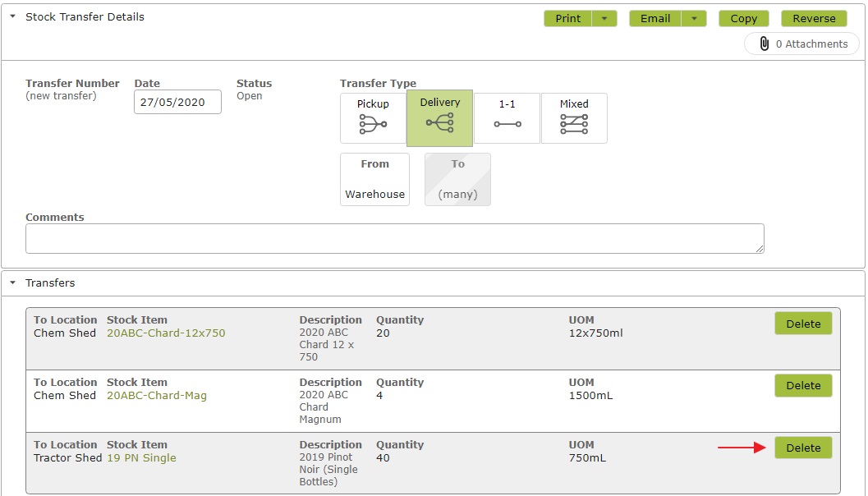The image size is (868, 496).
Task: Click into the Comments text area
Action: [395, 239]
